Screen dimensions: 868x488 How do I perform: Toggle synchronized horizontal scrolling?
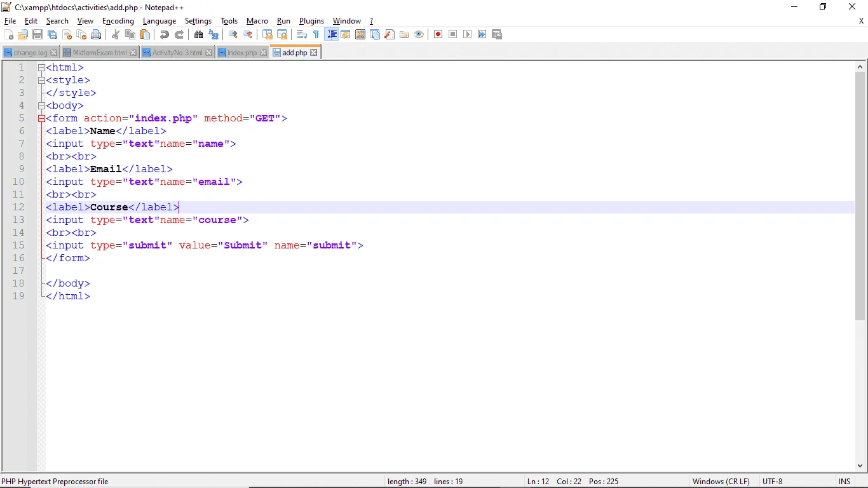pos(282,34)
